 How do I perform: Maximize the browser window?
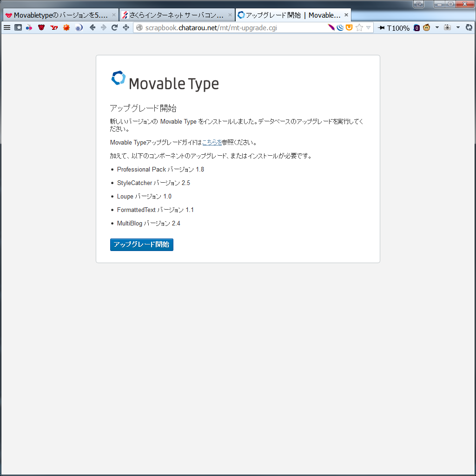[450, 4]
